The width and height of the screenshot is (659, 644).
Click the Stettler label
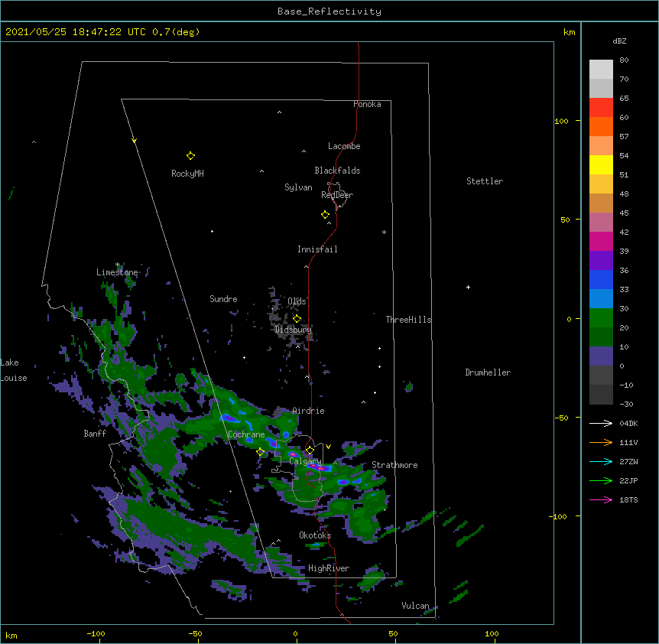[x=485, y=181]
